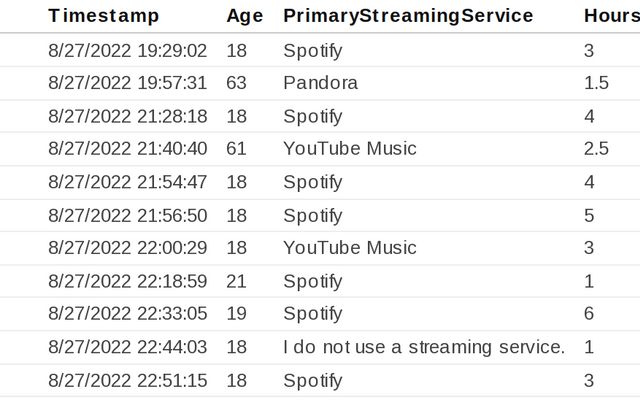This screenshot has width=640, height=400.
Task: Click the age 61 cell
Action: click(236, 149)
